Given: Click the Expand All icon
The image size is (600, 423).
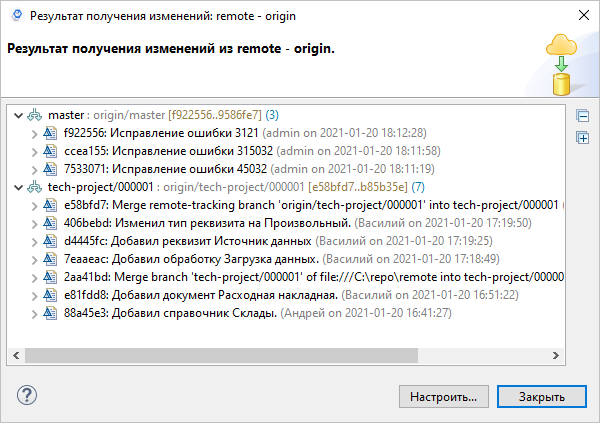Looking at the screenshot, I should coord(583,137).
